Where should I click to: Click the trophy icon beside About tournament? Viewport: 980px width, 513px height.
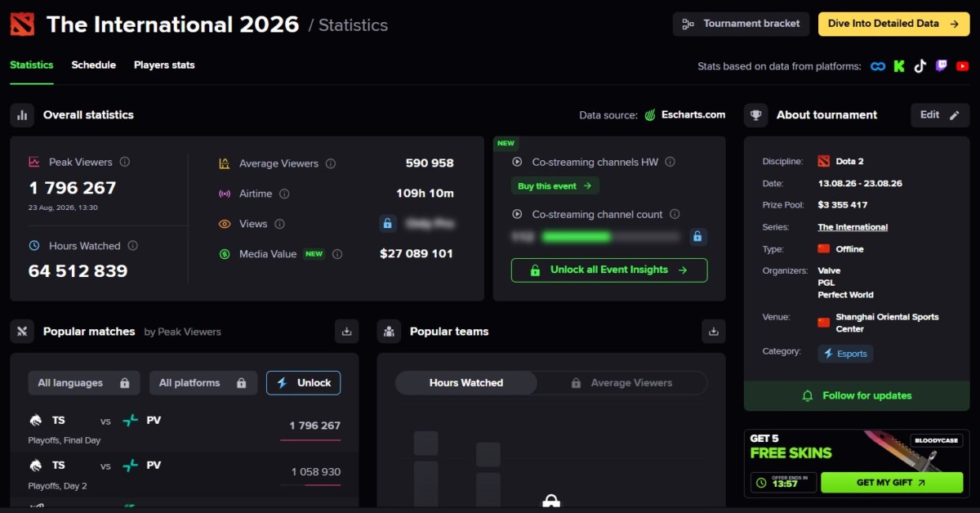755,115
